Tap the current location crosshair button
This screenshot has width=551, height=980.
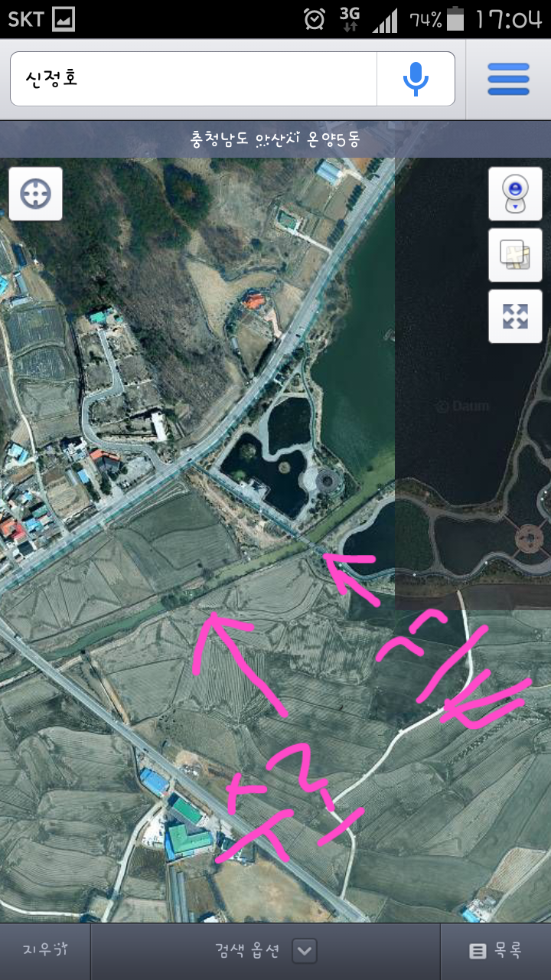pos(35,194)
